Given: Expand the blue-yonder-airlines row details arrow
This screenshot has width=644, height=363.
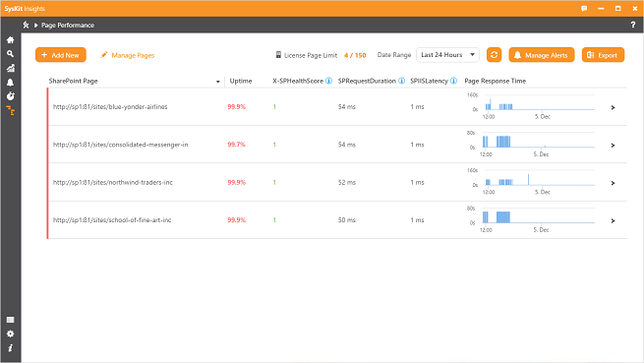Looking at the screenshot, I should coord(613,107).
